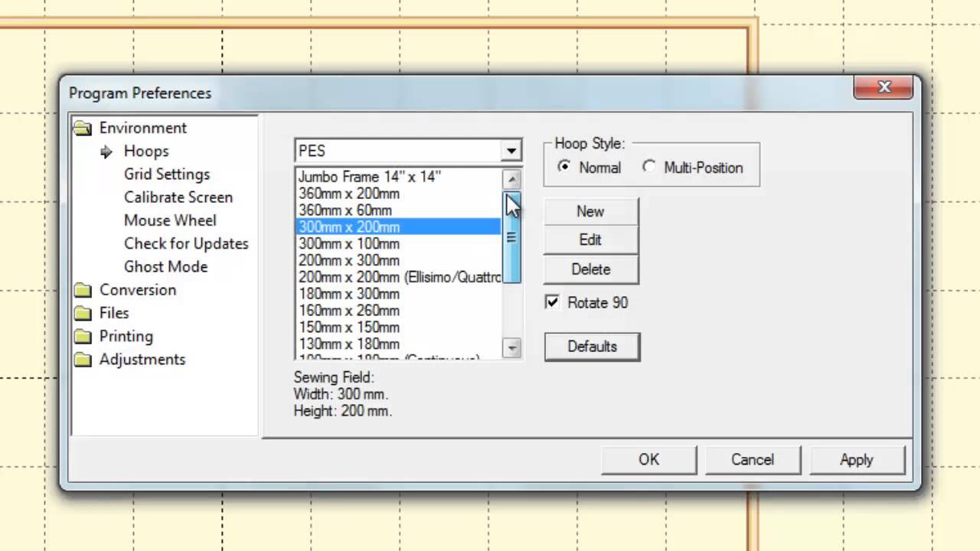This screenshot has height=551, width=980.
Task: Select the Multi-Position hoop style
Action: pyautogui.click(x=649, y=167)
